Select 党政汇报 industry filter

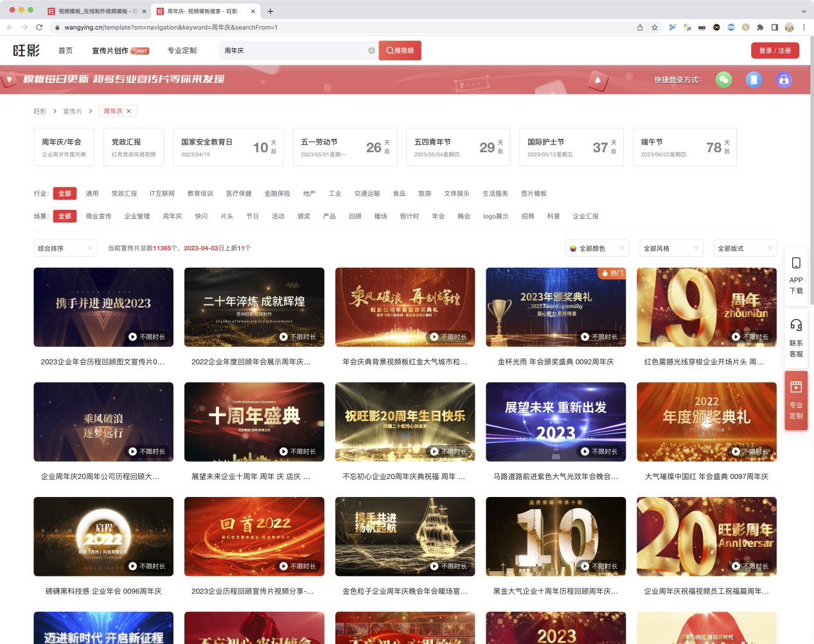click(x=123, y=193)
